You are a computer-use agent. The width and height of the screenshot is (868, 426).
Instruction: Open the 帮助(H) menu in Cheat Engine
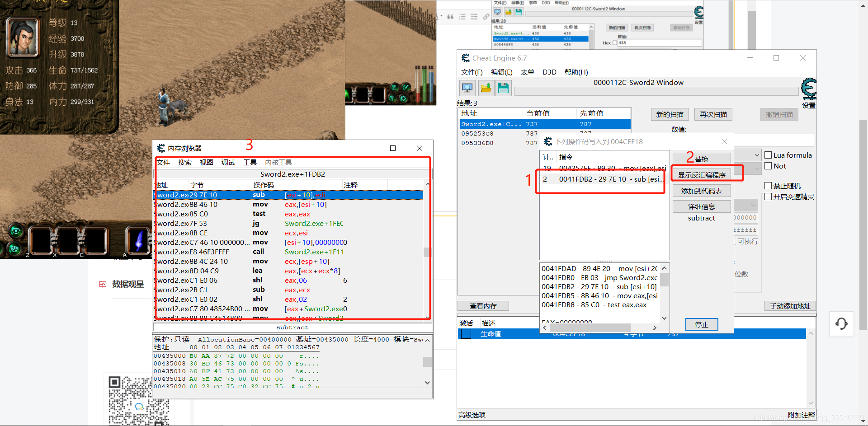576,72
